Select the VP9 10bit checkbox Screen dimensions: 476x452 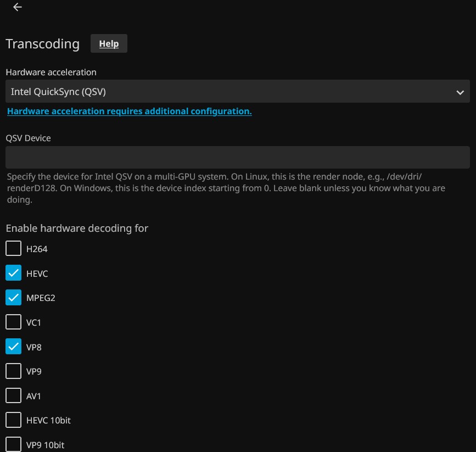point(13,444)
